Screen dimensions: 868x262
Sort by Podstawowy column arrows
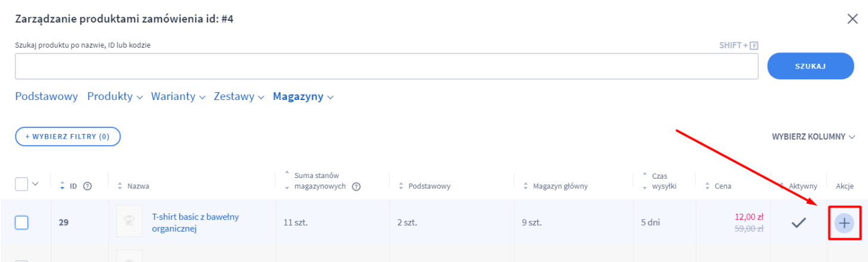pyautogui.click(x=401, y=186)
